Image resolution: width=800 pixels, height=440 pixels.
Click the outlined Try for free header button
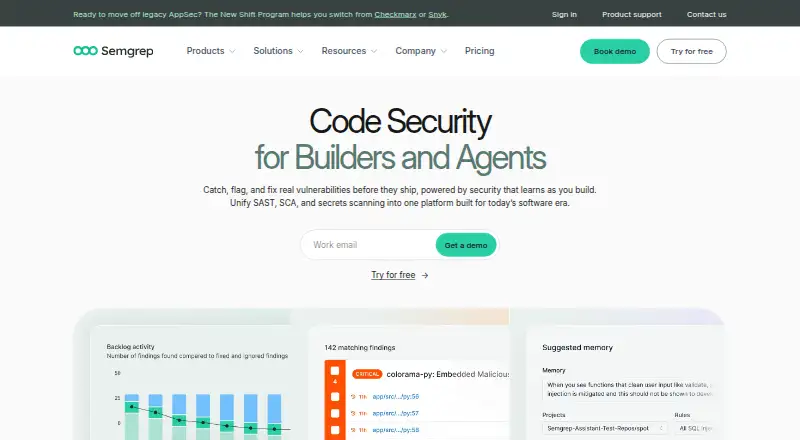pos(691,52)
